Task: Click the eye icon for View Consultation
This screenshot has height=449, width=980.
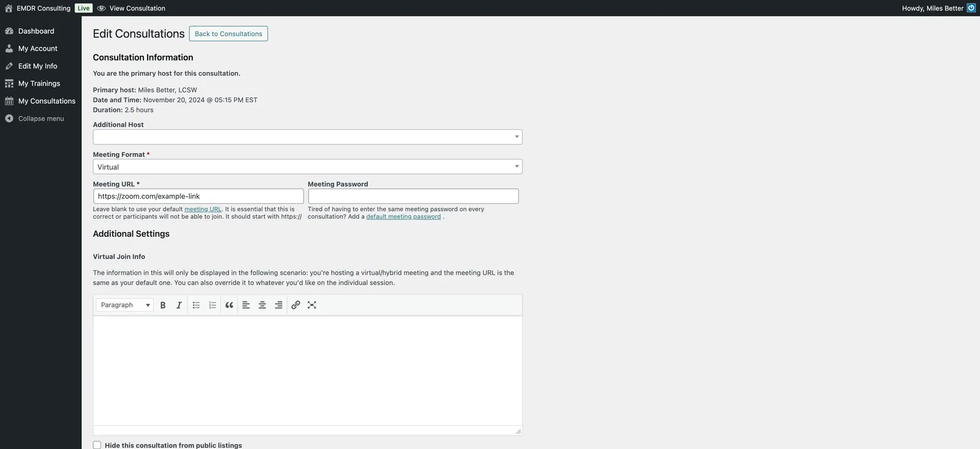Action: coord(102,9)
